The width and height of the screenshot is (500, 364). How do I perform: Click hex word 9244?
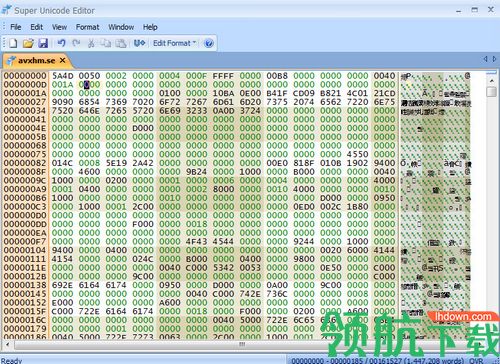[304, 241]
